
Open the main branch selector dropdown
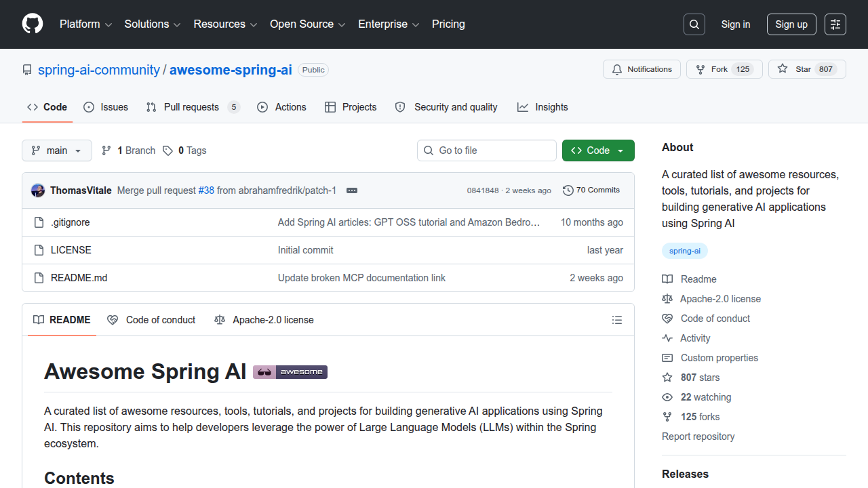coord(57,150)
